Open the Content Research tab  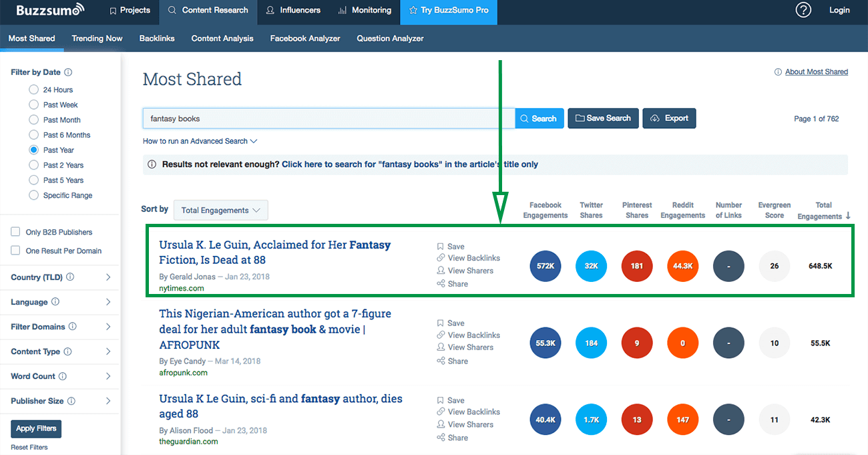tap(208, 10)
